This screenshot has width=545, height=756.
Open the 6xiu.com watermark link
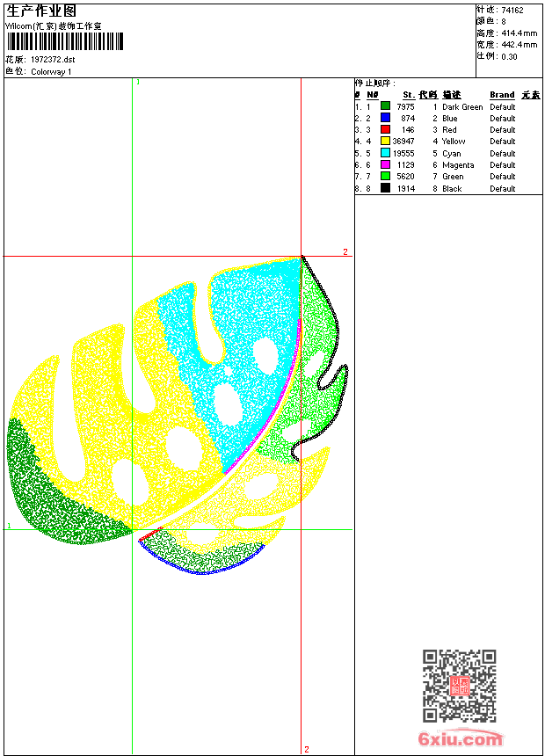point(460,738)
